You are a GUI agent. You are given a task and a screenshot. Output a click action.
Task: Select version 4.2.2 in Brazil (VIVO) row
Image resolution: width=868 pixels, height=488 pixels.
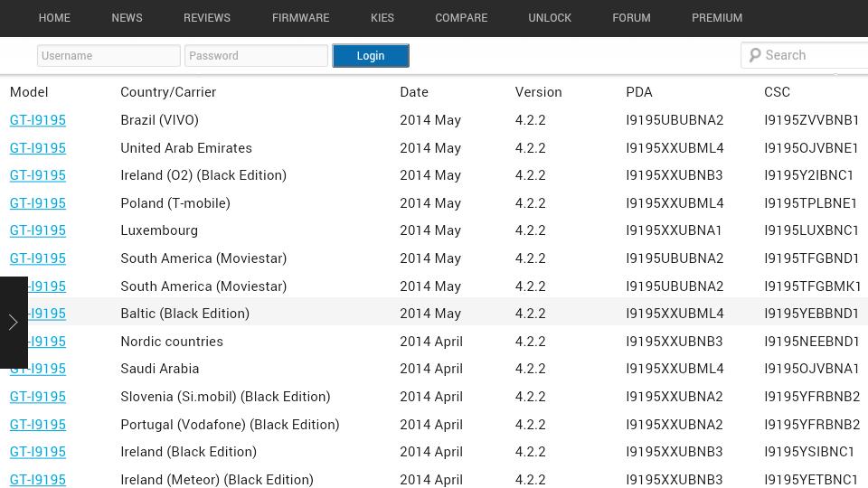pyautogui.click(x=531, y=120)
